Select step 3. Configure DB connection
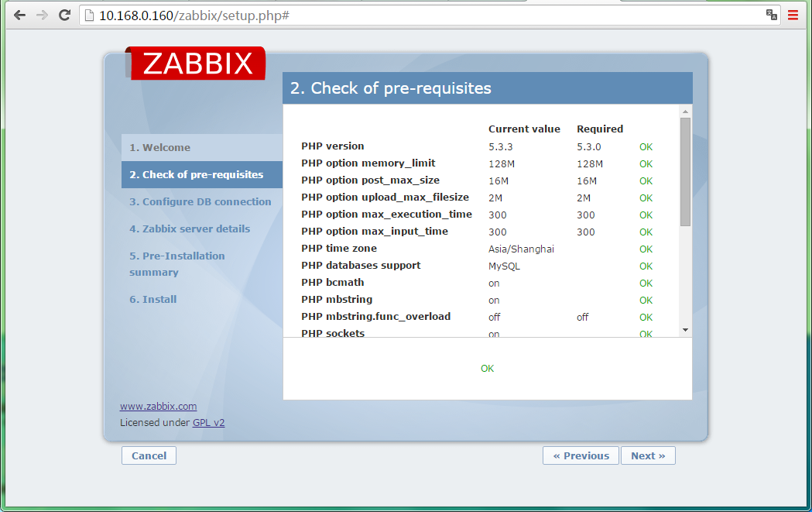The image size is (812, 512). click(x=200, y=201)
